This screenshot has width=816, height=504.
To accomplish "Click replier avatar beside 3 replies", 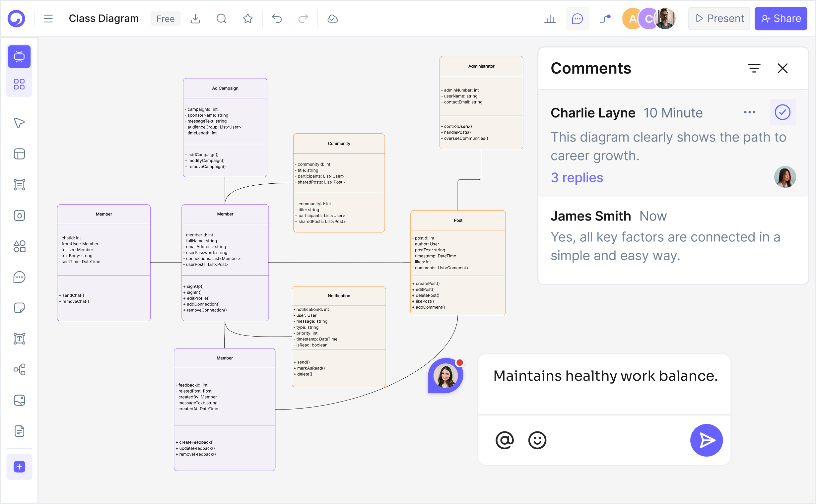I will tap(785, 177).
